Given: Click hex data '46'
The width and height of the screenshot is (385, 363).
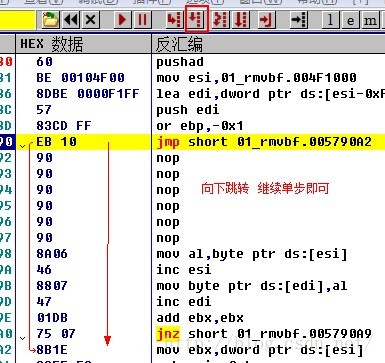Looking at the screenshot, I should point(44,270).
